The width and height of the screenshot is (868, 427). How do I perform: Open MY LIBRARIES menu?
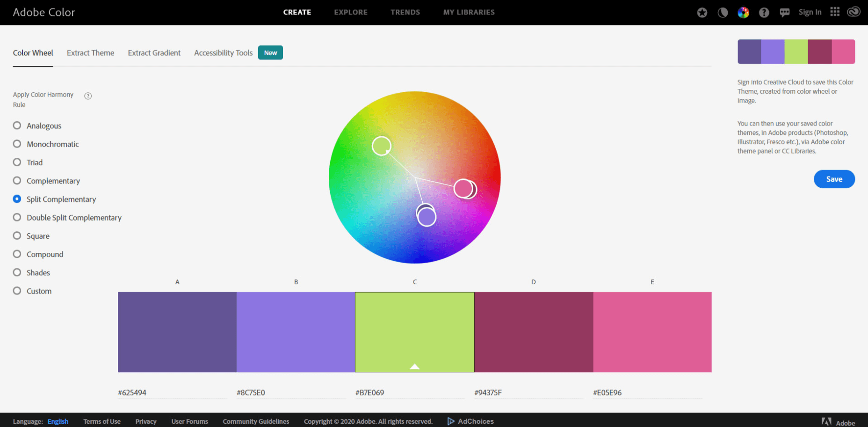pyautogui.click(x=469, y=12)
